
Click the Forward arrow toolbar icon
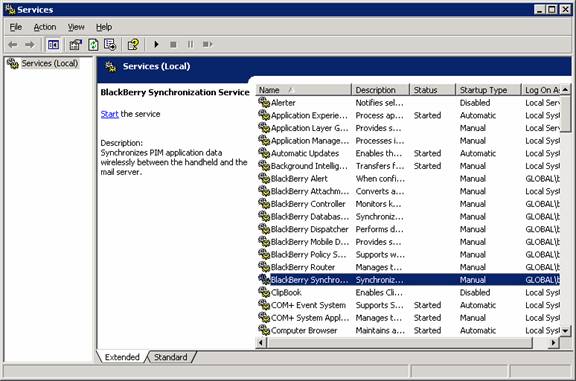[x=29, y=44]
